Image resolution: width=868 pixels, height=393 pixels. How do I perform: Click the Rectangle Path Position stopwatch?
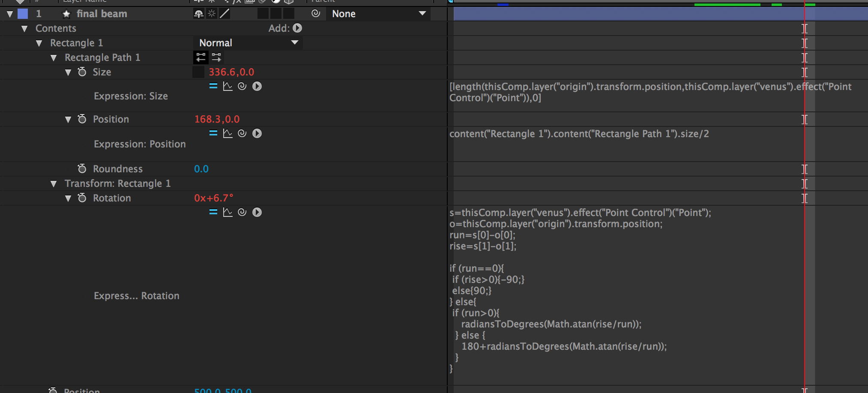82,119
